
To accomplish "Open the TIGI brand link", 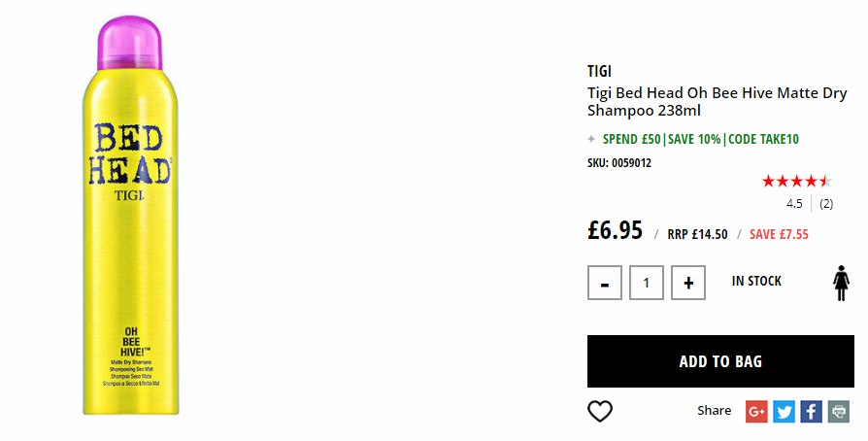I will 599,72.
